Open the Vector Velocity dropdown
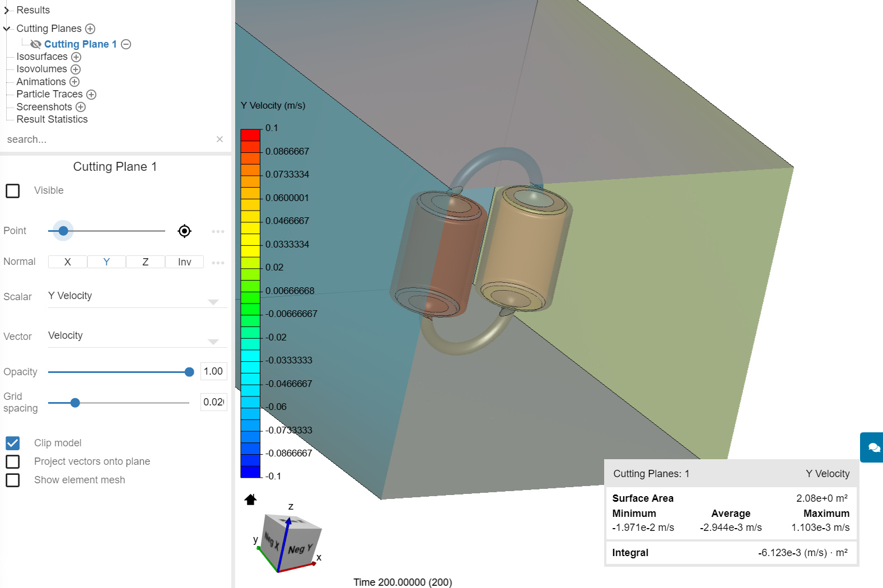This screenshot has height=588, width=883. (138, 336)
